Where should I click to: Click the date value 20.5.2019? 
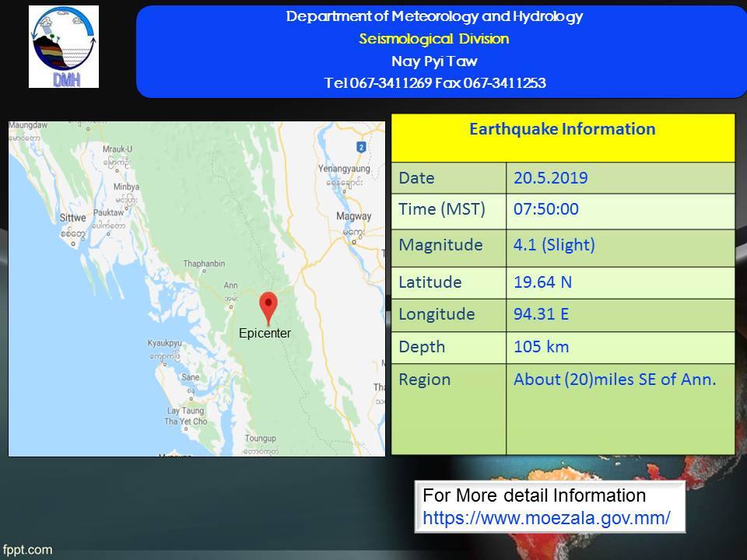[x=550, y=178]
